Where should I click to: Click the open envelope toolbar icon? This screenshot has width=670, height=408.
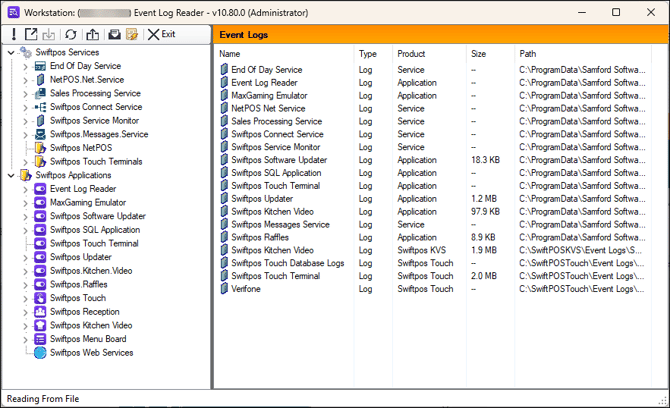[x=114, y=35]
